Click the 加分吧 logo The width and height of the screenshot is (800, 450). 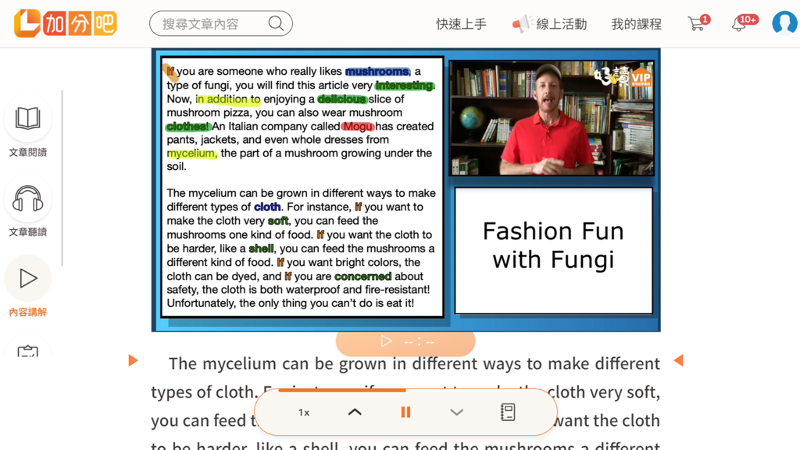pos(65,23)
